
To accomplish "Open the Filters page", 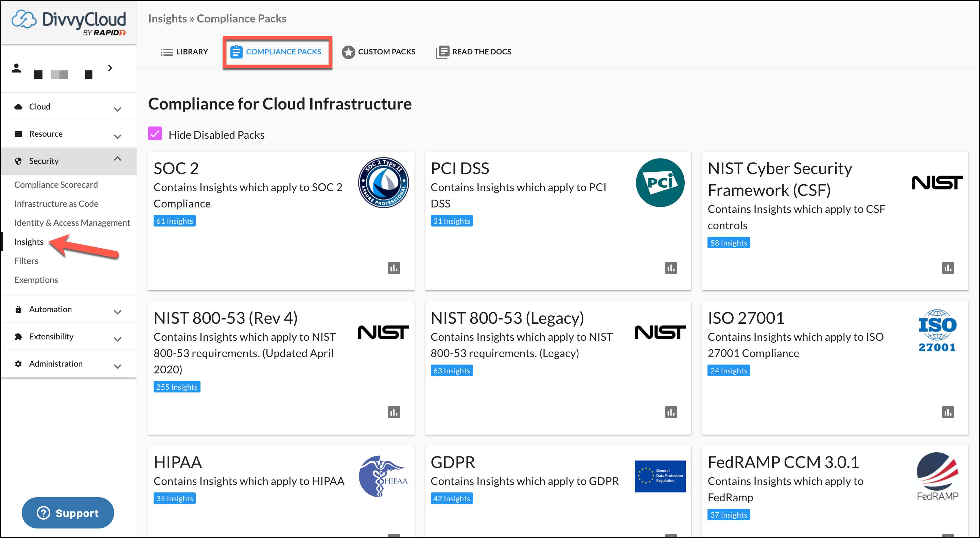I will click(26, 261).
